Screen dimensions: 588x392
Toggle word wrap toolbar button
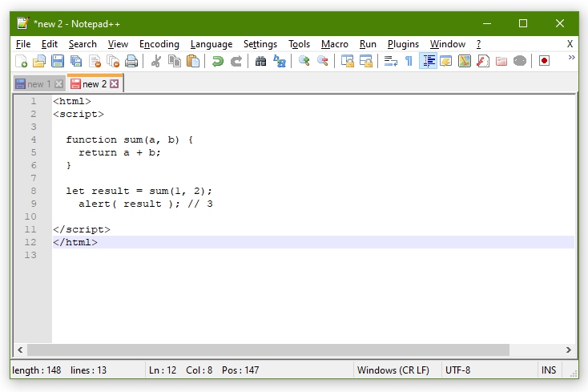(390, 61)
